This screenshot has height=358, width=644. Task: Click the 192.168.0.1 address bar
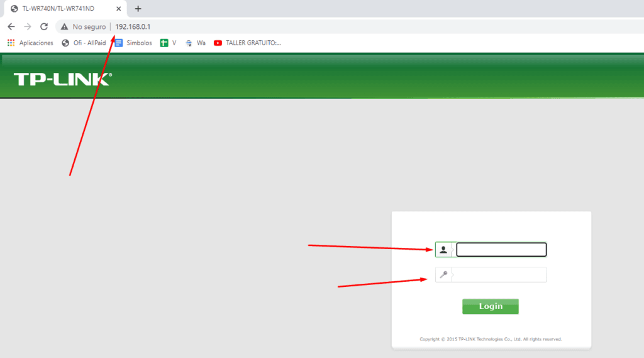click(x=133, y=26)
